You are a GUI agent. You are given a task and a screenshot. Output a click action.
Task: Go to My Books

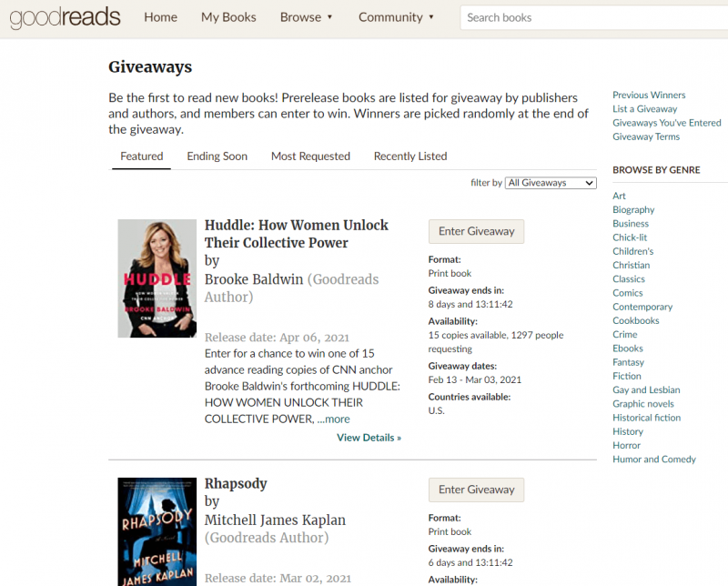[228, 16]
